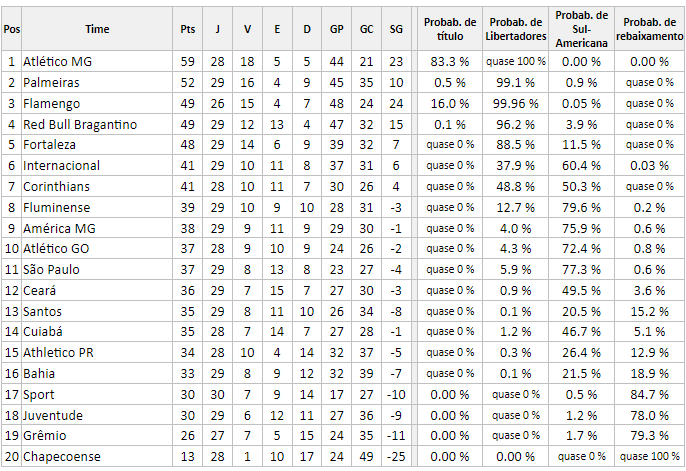The image size is (686, 471).
Task: Click Atlético MG's 83.3 % title probability
Action: [450, 62]
